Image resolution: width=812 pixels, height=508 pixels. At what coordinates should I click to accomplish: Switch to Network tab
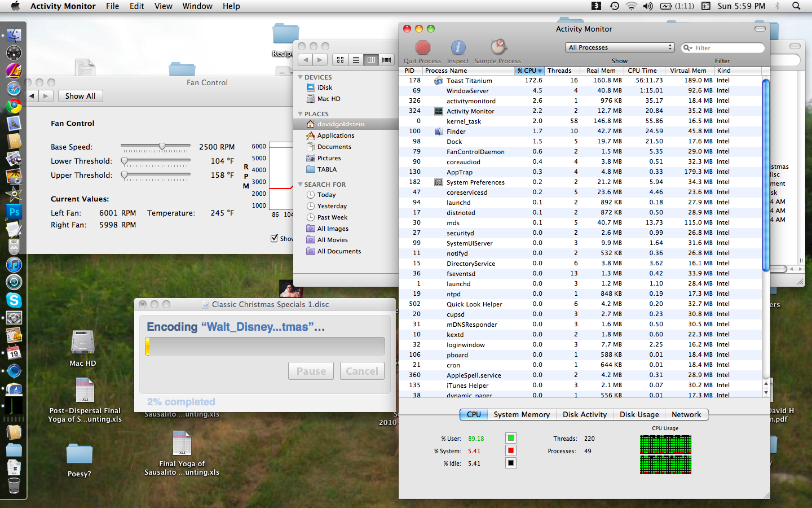[686, 414]
